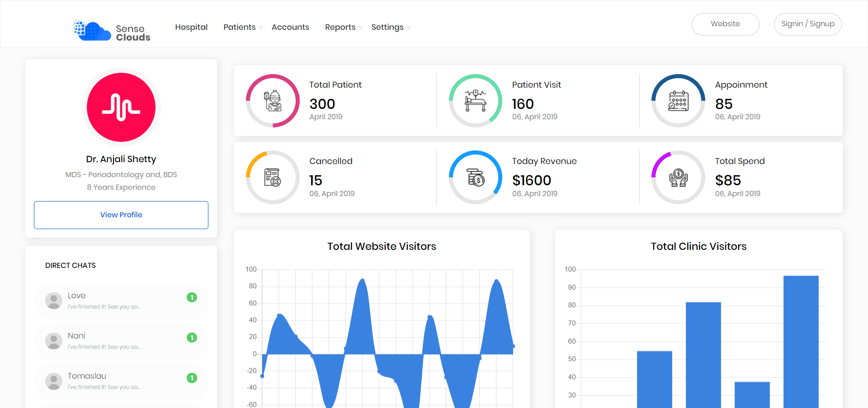Click the Sense Clouds logo
This screenshot has height=408, width=868.
tap(112, 31)
